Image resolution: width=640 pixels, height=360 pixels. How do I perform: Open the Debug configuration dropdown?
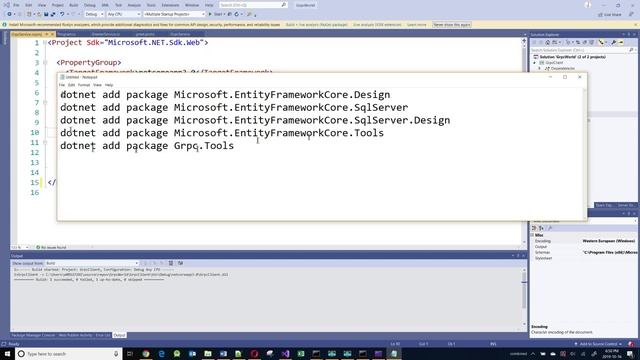point(94,14)
